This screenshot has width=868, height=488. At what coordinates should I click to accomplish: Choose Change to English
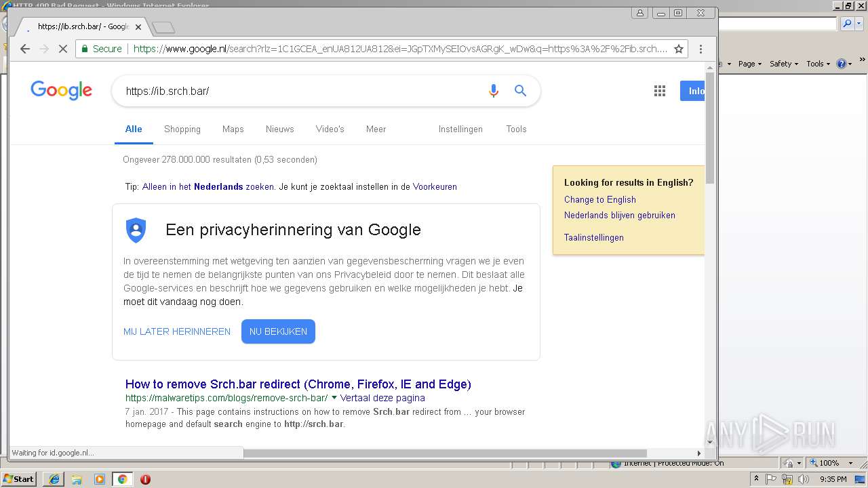pyautogui.click(x=600, y=199)
